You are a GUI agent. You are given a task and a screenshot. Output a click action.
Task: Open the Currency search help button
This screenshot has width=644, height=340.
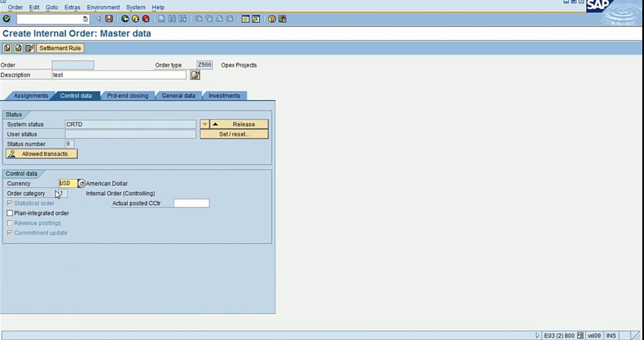click(x=81, y=183)
